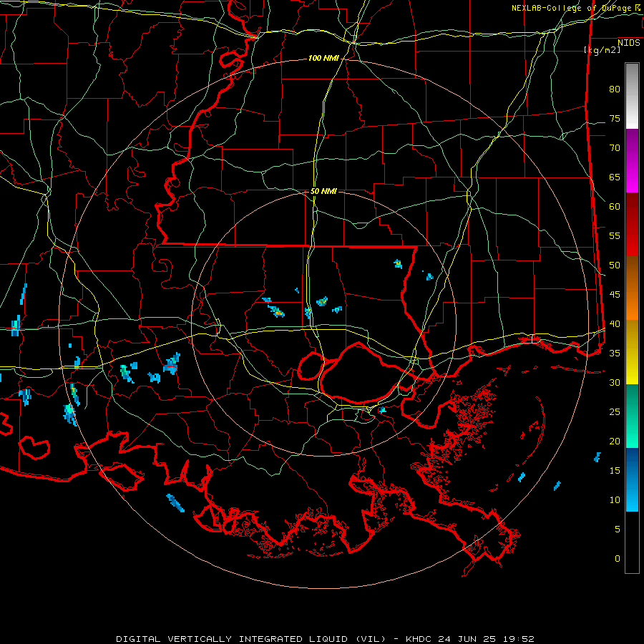Click the 40 value on the color scale

pos(615,324)
